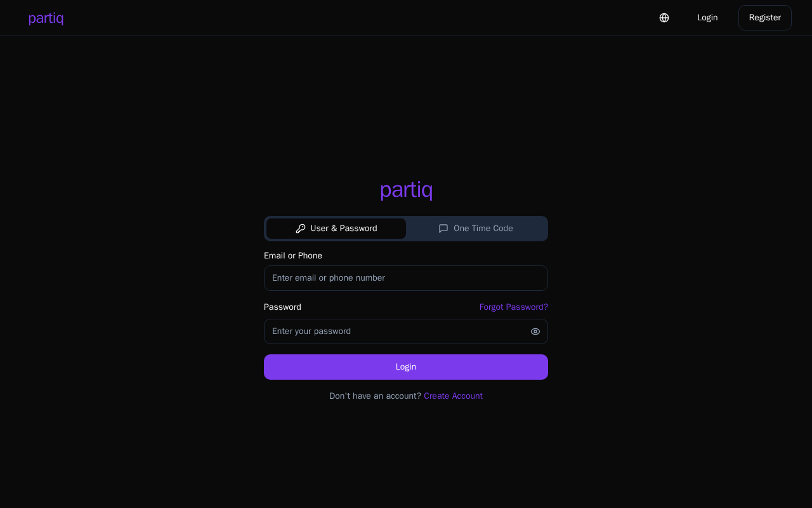Click the partiq logo in the header
The image size is (812, 508).
point(46,18)
